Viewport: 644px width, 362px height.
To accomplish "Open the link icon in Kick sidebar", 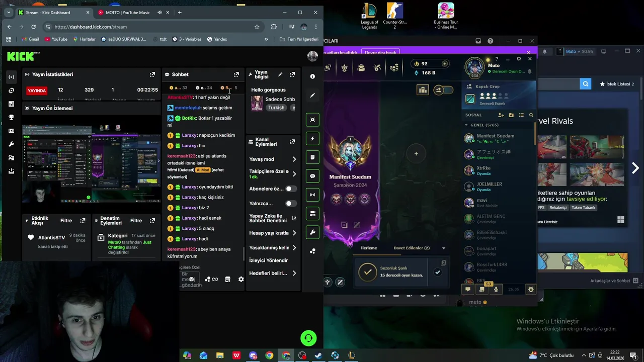I will [x=11, y=90].
